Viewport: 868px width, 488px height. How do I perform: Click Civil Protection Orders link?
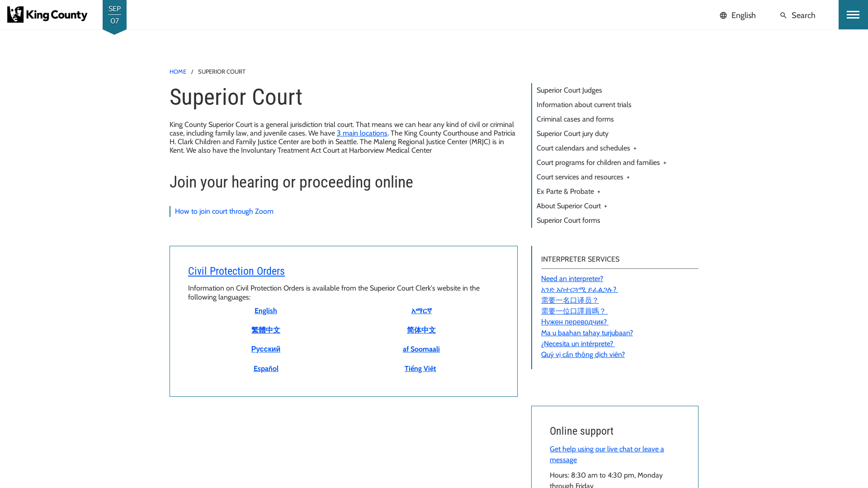tap(236, 271)
